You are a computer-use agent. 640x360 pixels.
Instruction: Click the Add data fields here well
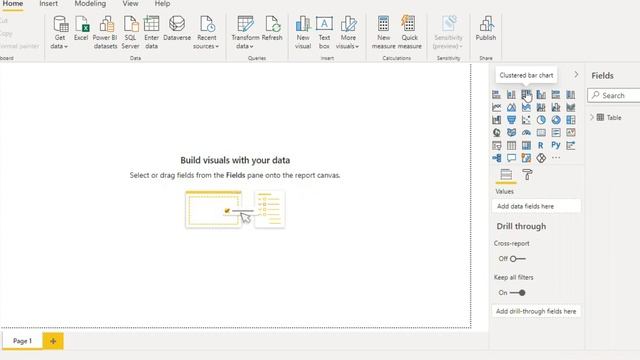536,206
